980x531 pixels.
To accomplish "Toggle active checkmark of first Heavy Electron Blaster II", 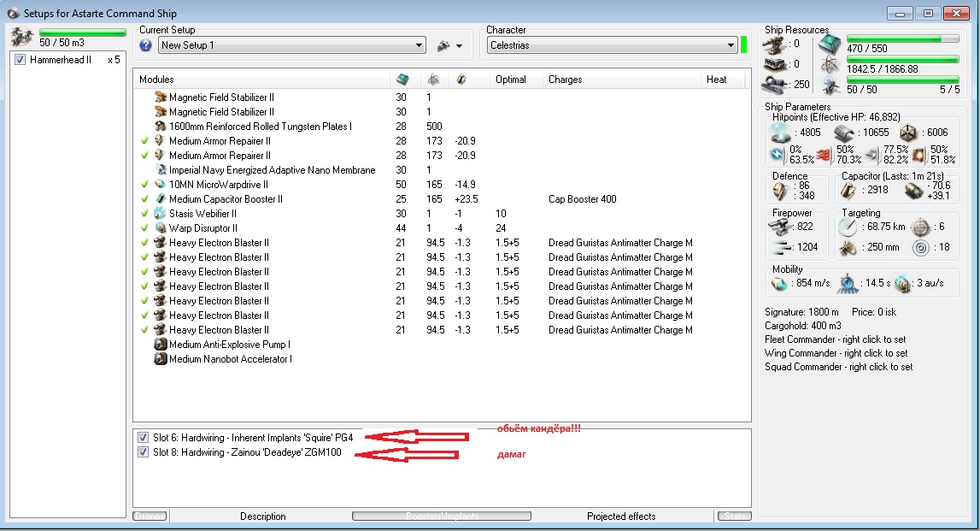I will coord(145,243).
